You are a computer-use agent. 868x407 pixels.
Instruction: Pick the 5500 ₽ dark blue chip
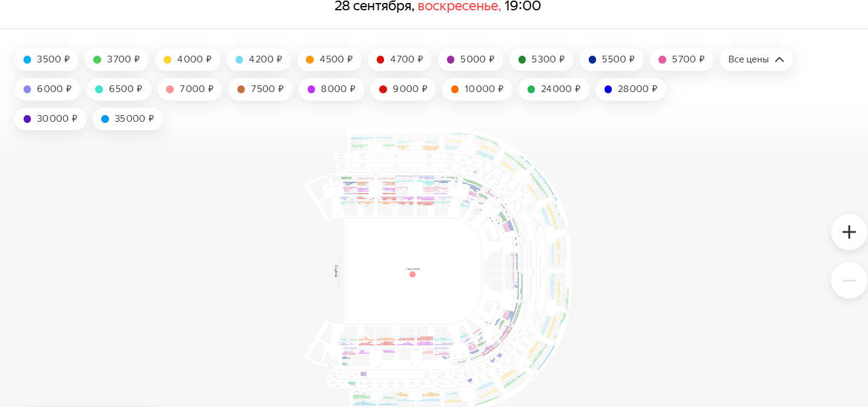(x=612, y=59)
